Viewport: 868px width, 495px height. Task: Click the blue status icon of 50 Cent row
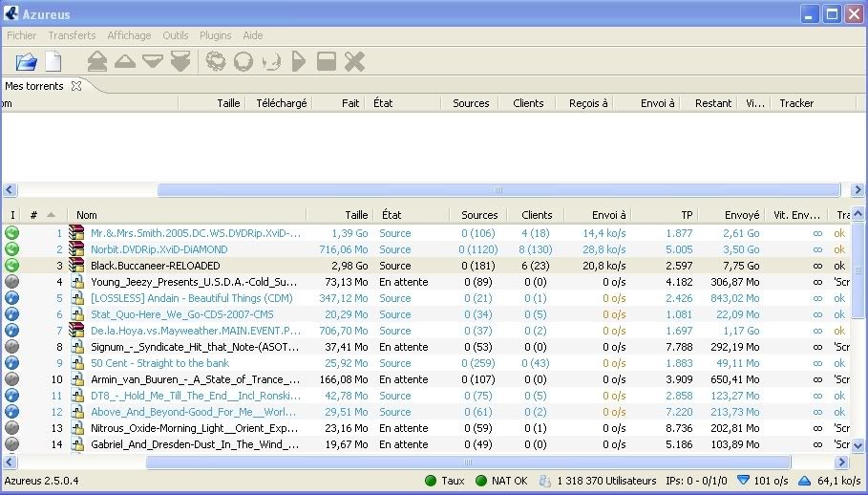click(11, 363)
